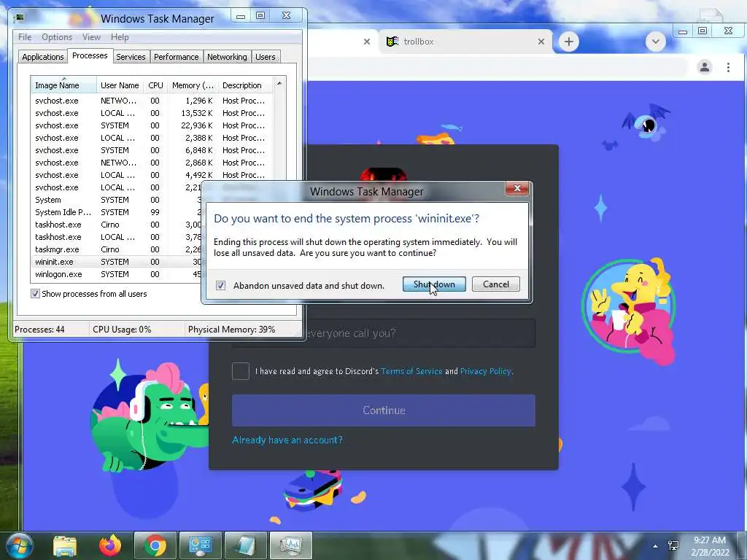Click the trollbox tab favicon
747x560 pixels.
pos(392,42)
